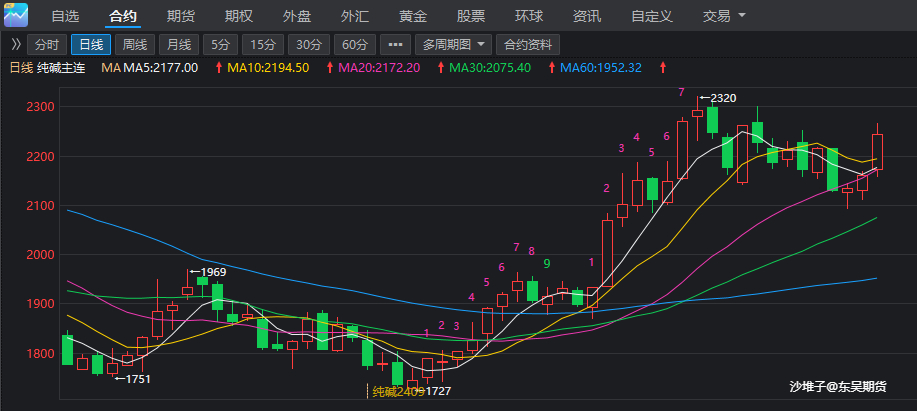Select the 15分 period
This screenshot has height=411, width=917.
click(x=263, y=44)
